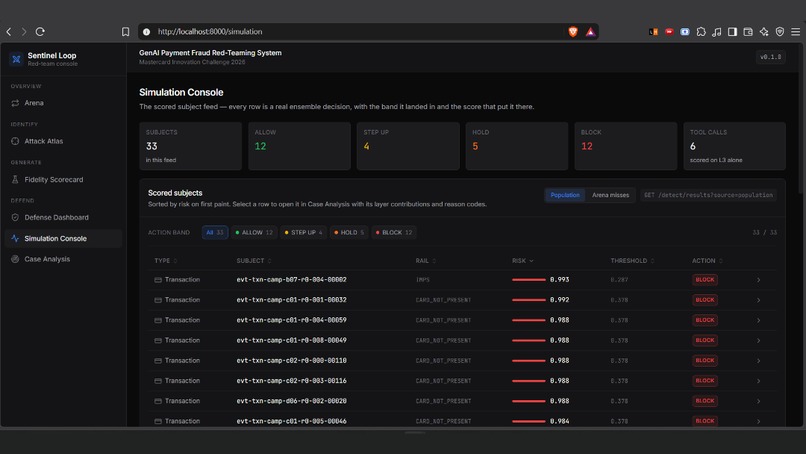Sort table by RAIL column
The image size is (806, 454).
pyautogui.click(x=426, y=261)
